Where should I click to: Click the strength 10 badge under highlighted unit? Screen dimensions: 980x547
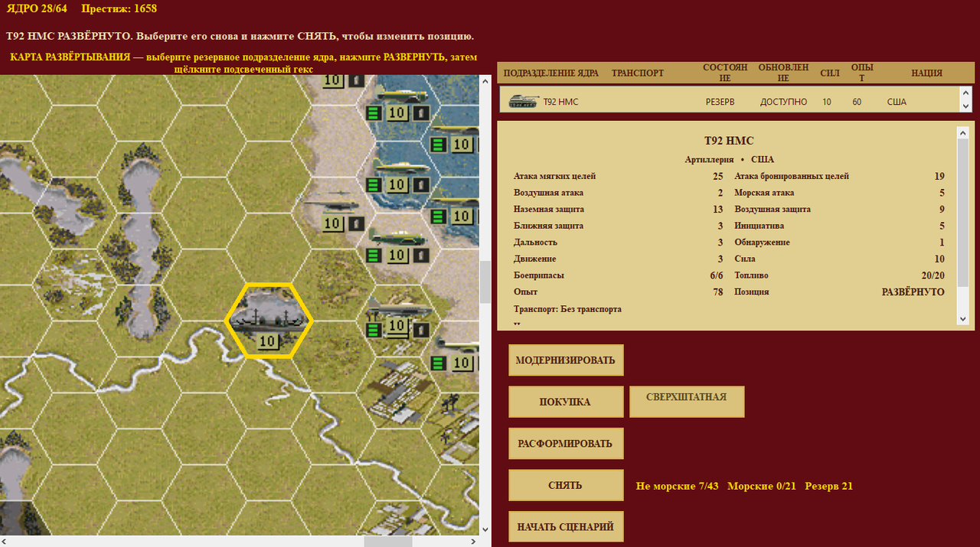click(267, 341)
